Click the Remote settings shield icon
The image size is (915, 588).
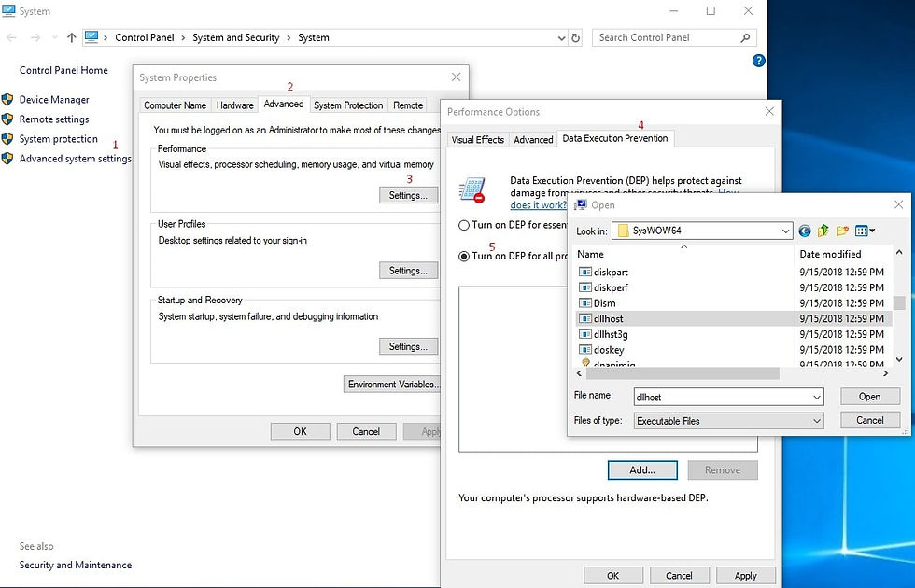pos(7,119)
